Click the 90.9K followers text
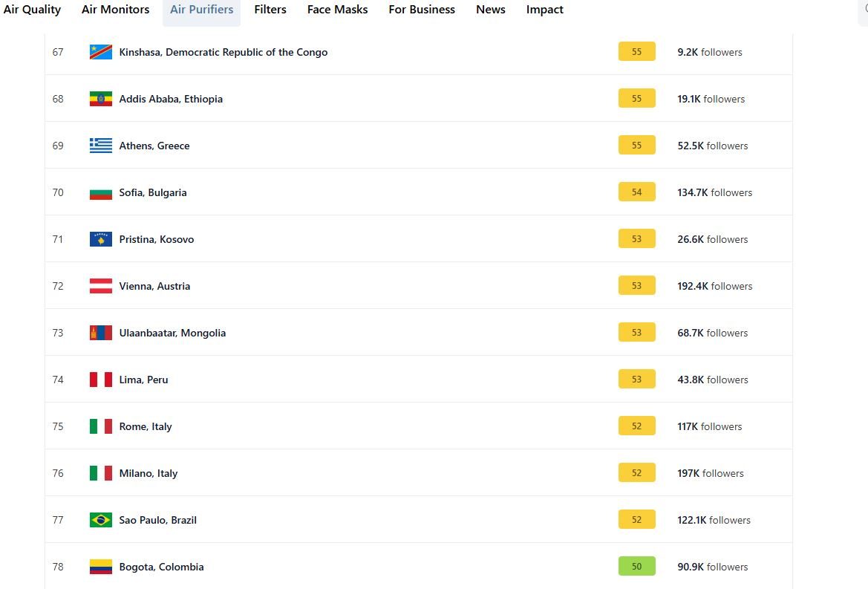This screenshot has height=589, width=868. [713, 567]
